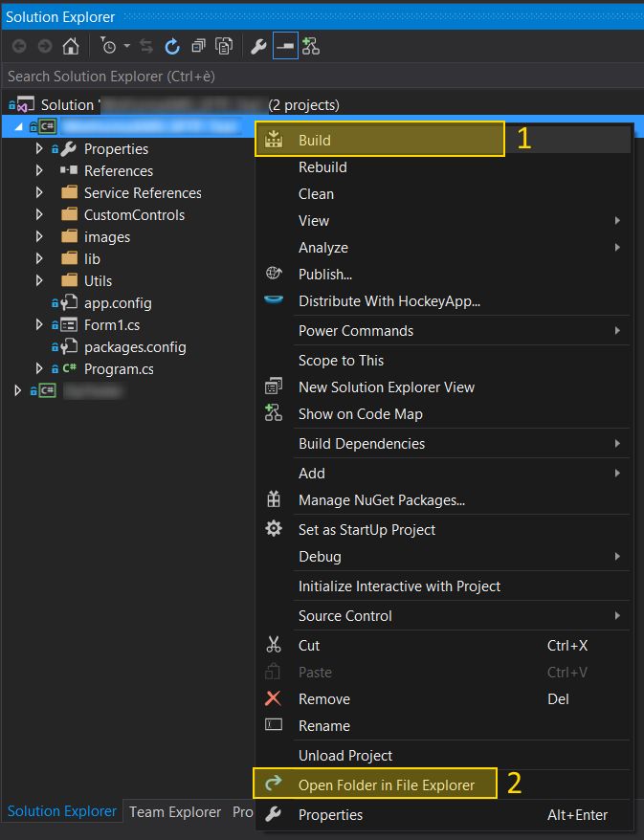Expand the References tree node
Image resolution: width=644 pixels, height=840 pixels.
[38, 170]
